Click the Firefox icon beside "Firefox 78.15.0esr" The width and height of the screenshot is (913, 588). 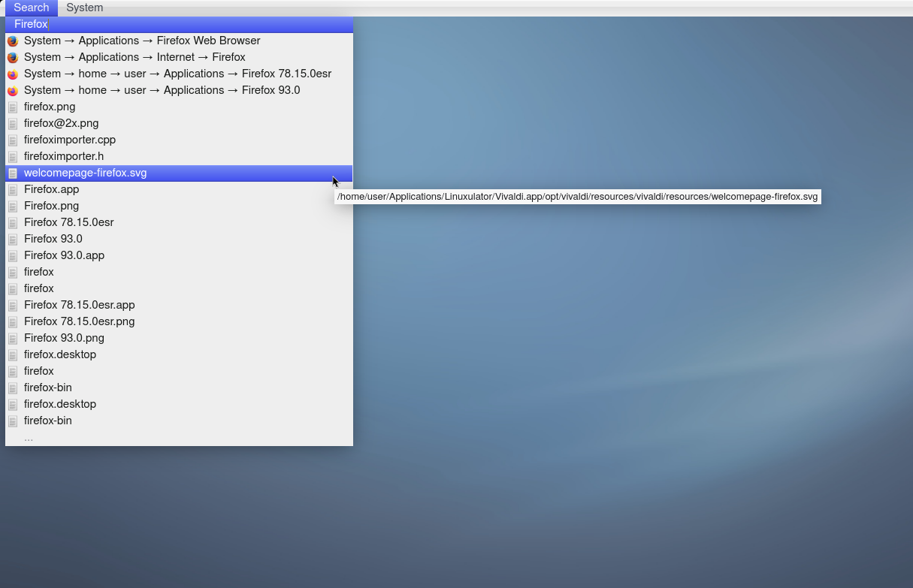tap(13, 74)
